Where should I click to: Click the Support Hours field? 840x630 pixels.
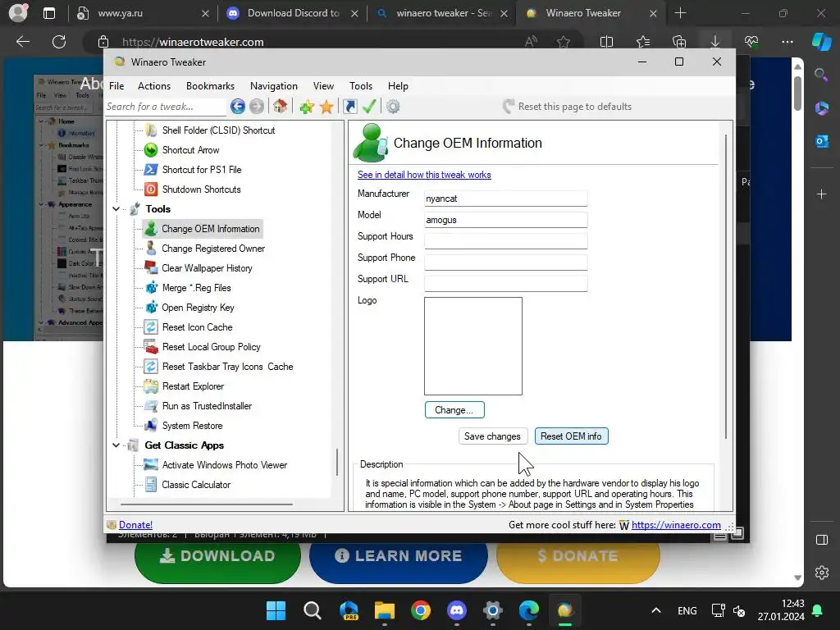coord(505,241)
